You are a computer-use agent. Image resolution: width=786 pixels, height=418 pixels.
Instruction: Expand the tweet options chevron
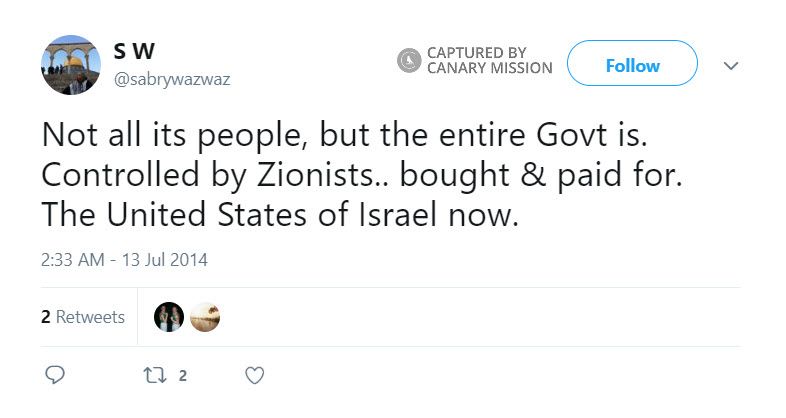[x=731, y=66]
